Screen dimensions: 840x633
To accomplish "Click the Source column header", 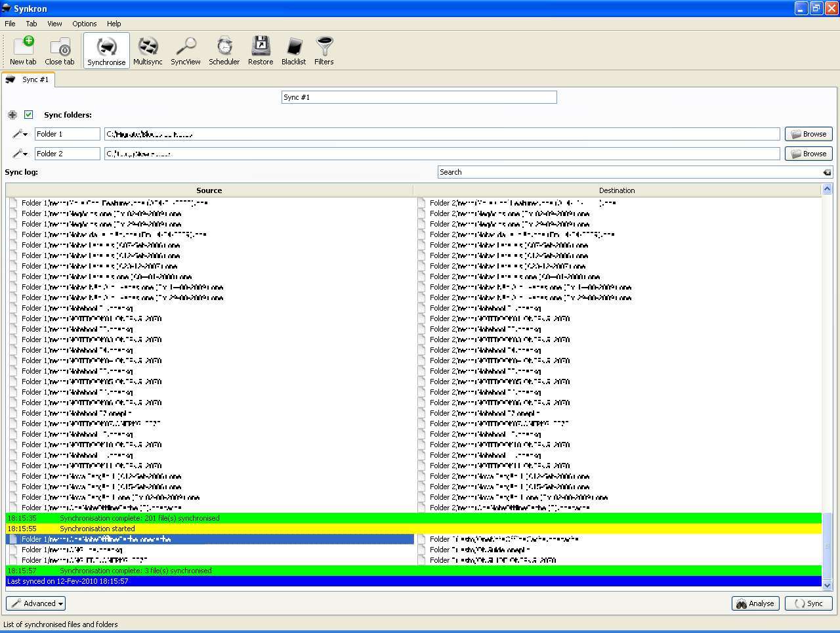I will pyautogui.click(x=209, y=190).
